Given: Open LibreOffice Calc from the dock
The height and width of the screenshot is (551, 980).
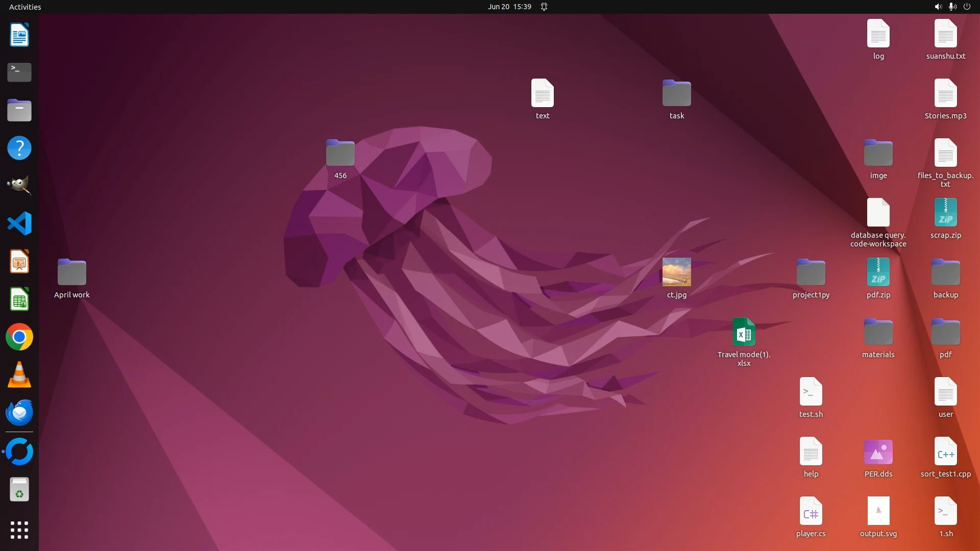Looking at the screenshot, I should 19,299.
